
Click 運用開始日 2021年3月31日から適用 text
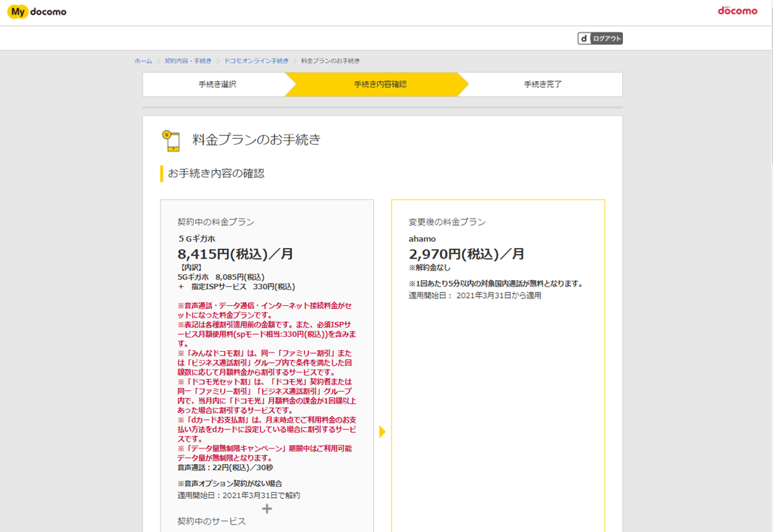(474, 296)
